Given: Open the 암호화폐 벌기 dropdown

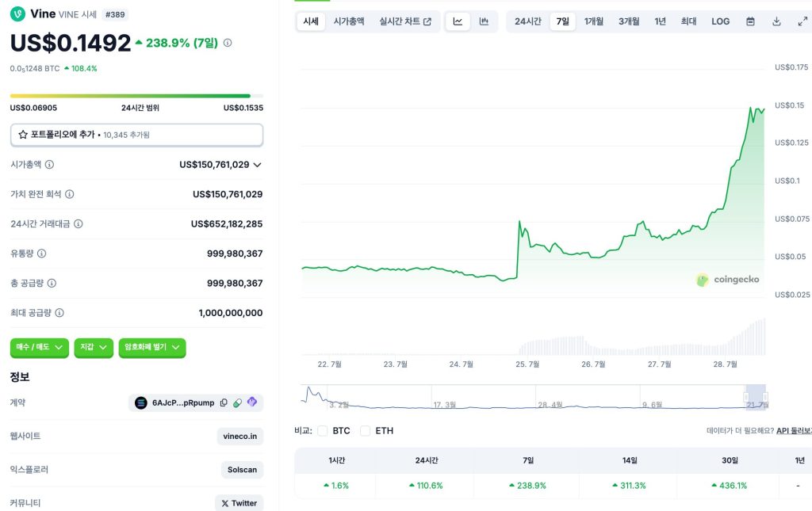Looking at the screenshot, I should pyautogui.click(x=152, y=347).
